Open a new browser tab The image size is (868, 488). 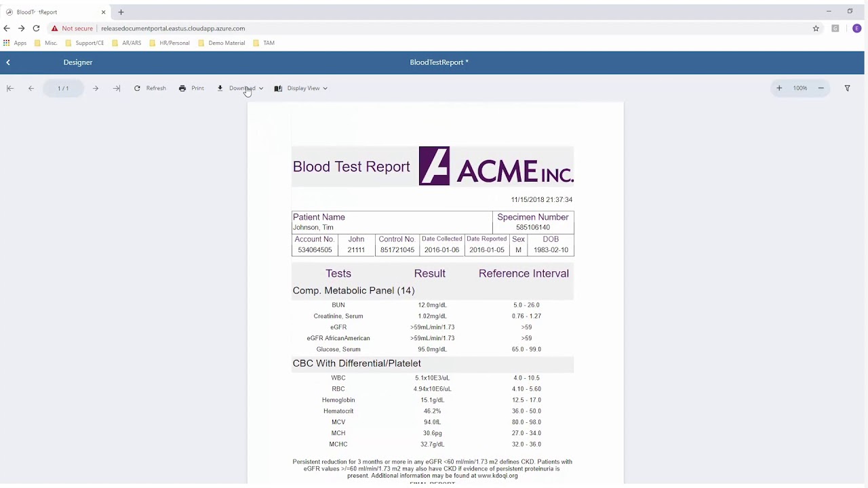click(x=121, y=12)
